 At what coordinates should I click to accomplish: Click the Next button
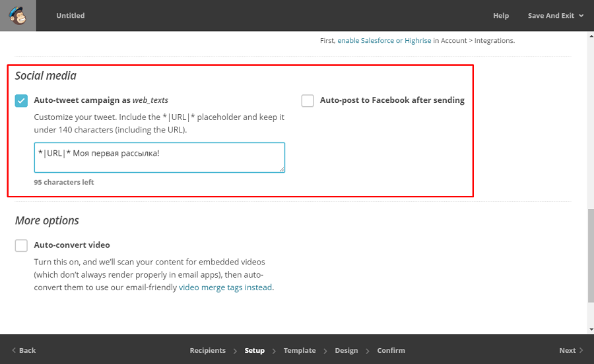(x=567, y=351)
